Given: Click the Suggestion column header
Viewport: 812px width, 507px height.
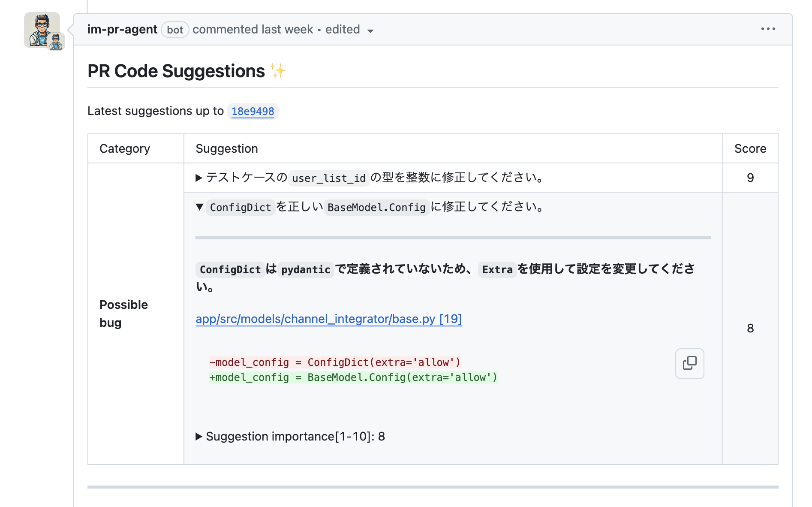Looking at the screenshot, I should coord(227,149).
